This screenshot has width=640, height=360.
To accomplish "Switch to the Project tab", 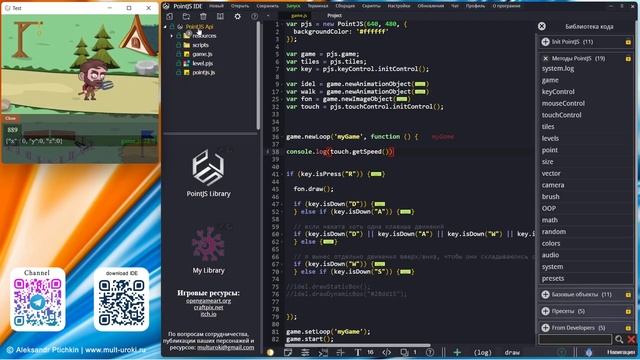I will pyautogui.click(x=334, y=16).
